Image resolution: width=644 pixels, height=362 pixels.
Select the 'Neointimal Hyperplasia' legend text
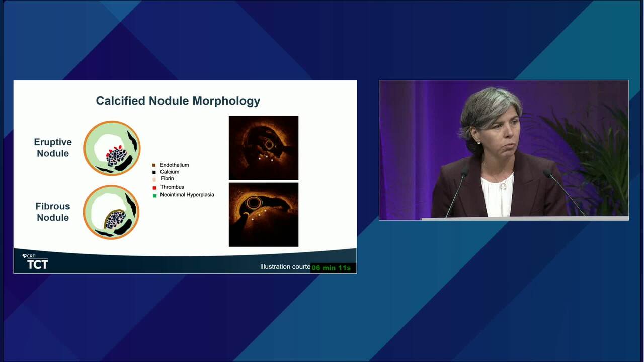coord(187,194)
